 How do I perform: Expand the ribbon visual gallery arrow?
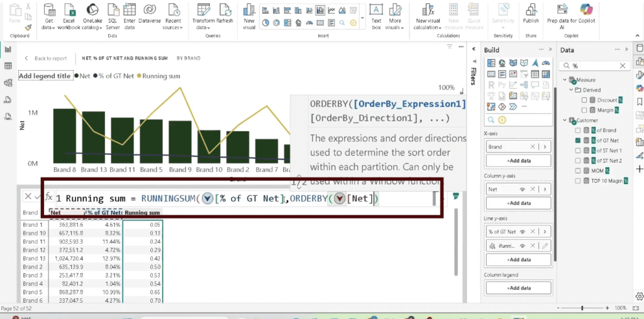click(x=362, y=17)
